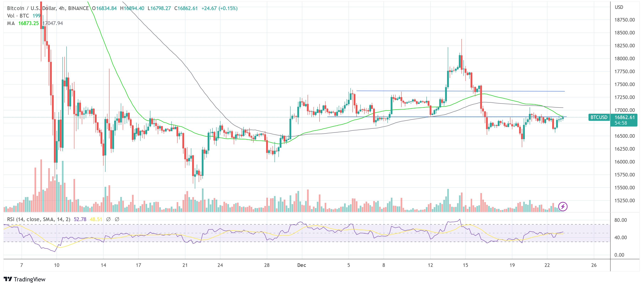Click the RSI 80.00 axis label
Viewport: 644px width, 287px height.
tap(621, 220)
